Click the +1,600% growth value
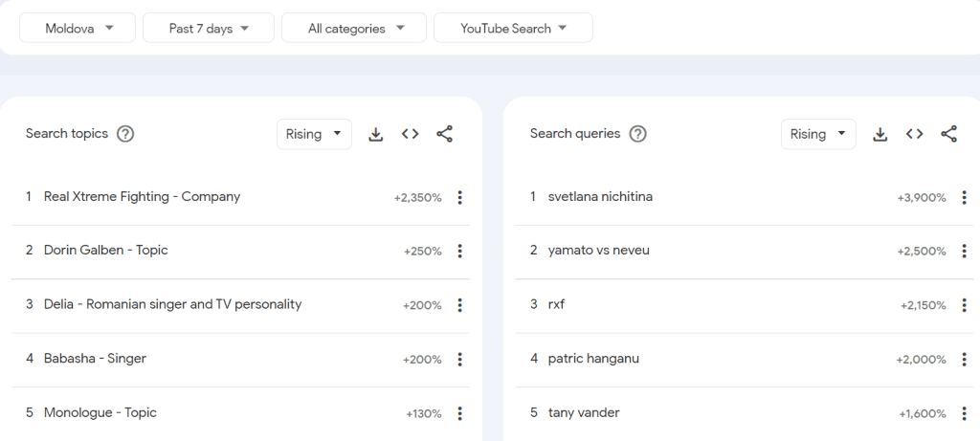The height and width of the screenshot is (441, 980). coord(923,413)
